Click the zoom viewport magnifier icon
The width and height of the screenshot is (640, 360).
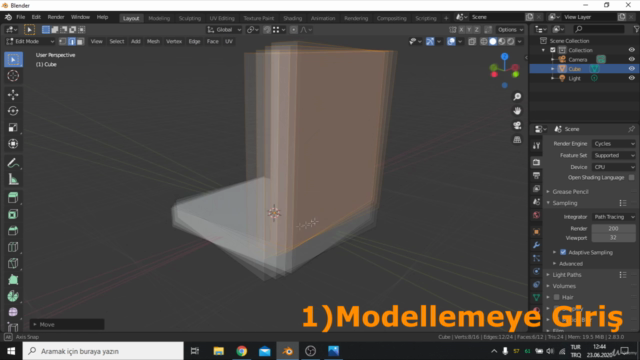(517, 97)
